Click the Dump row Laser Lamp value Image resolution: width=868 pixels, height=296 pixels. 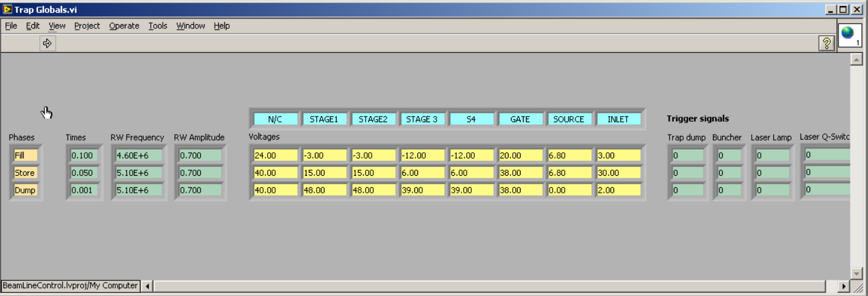(773, 190)
